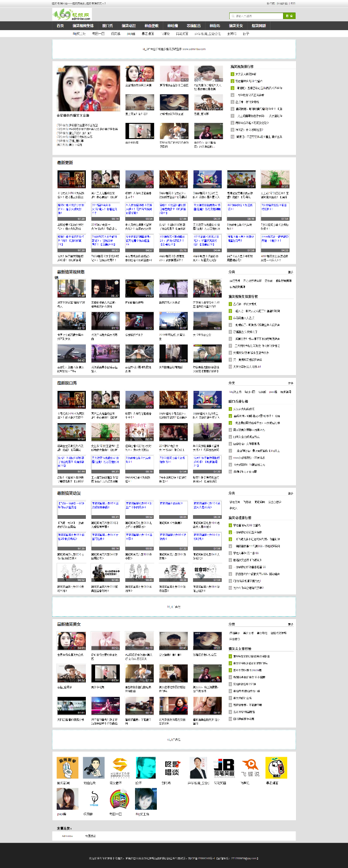Play the 01:01 thumbnail under 最新搞笑美女

point(71,706)
